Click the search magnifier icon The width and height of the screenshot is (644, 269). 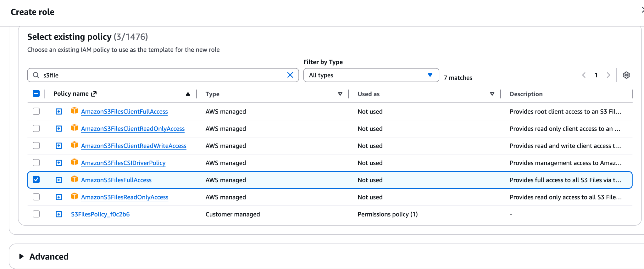click(x=36, y=75)
